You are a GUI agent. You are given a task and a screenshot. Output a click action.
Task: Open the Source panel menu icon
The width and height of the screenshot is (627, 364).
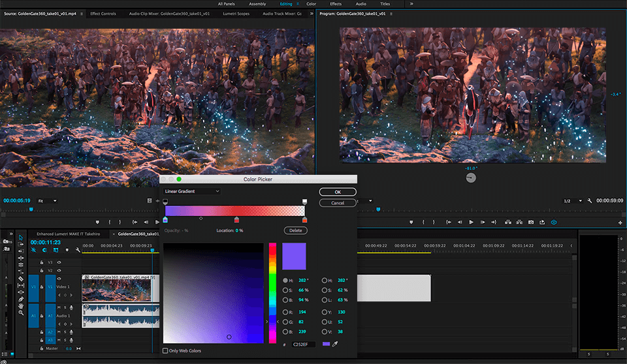click(x=82, y=14)
